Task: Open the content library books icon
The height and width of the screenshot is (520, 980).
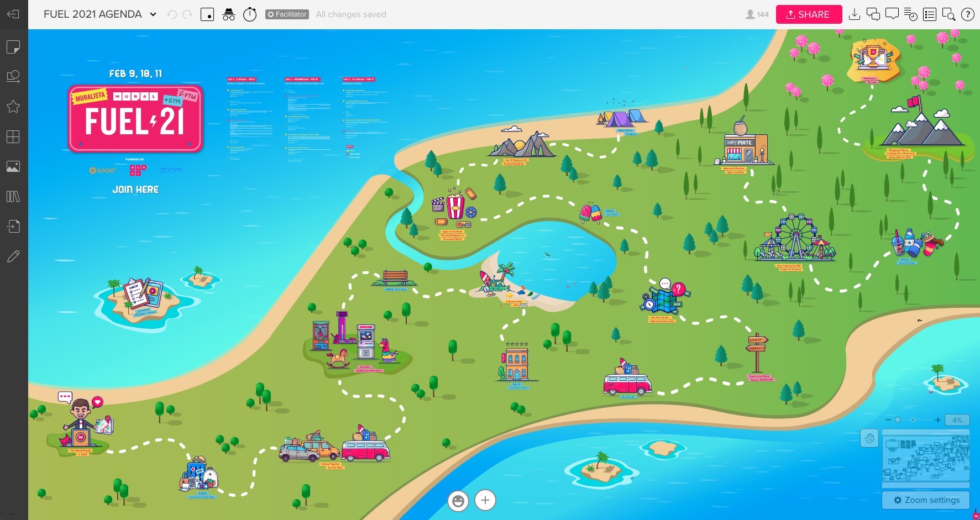Action: coord(13,196)
